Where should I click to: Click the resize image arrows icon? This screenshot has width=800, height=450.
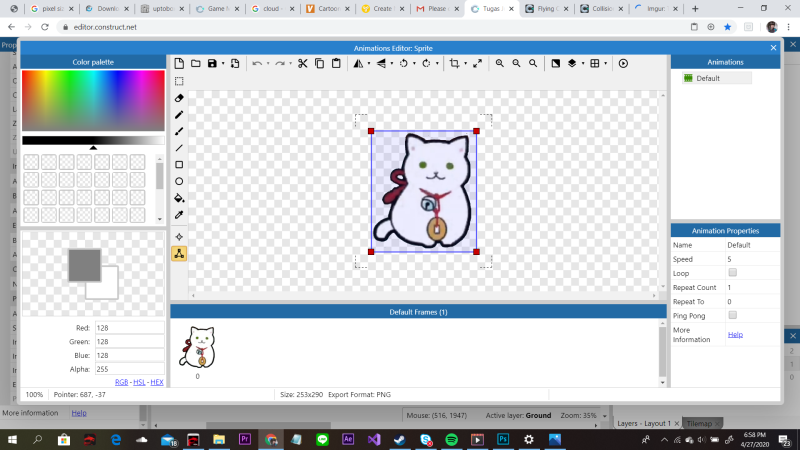pyautogui.click(x=478, y=63)
